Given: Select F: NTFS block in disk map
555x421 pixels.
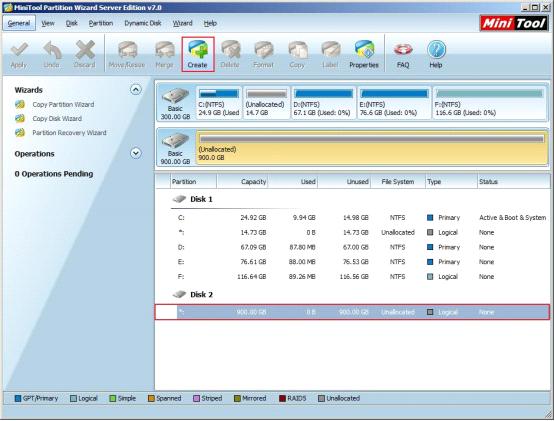Looking at the screenshot, I should [490, 103].
